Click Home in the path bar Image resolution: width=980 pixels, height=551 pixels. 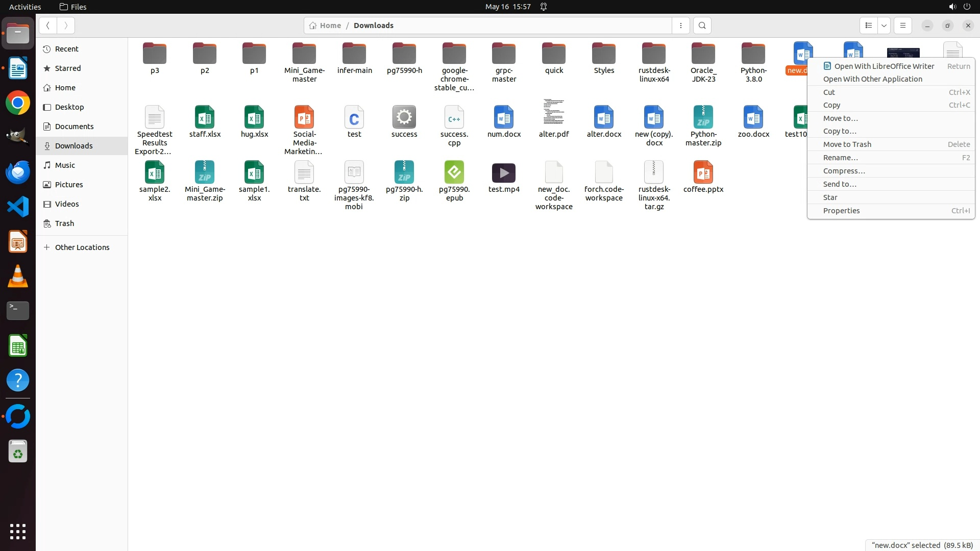pyautogui.click(x=330, y=26)
